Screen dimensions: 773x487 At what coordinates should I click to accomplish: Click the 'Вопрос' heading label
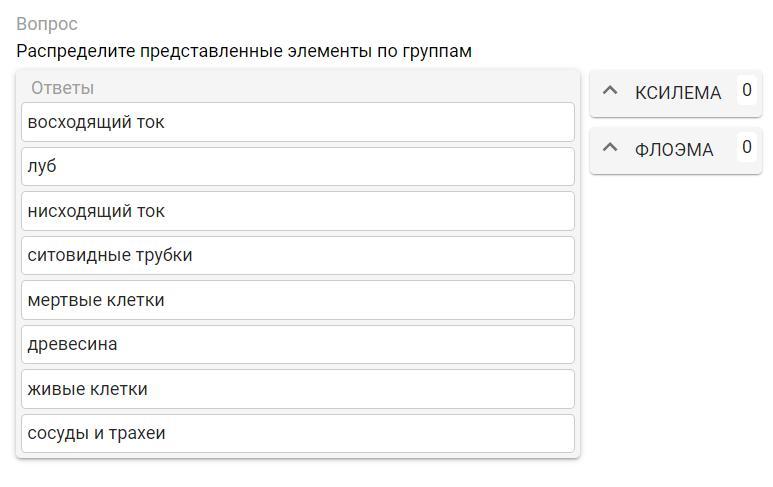pos(46,24)
